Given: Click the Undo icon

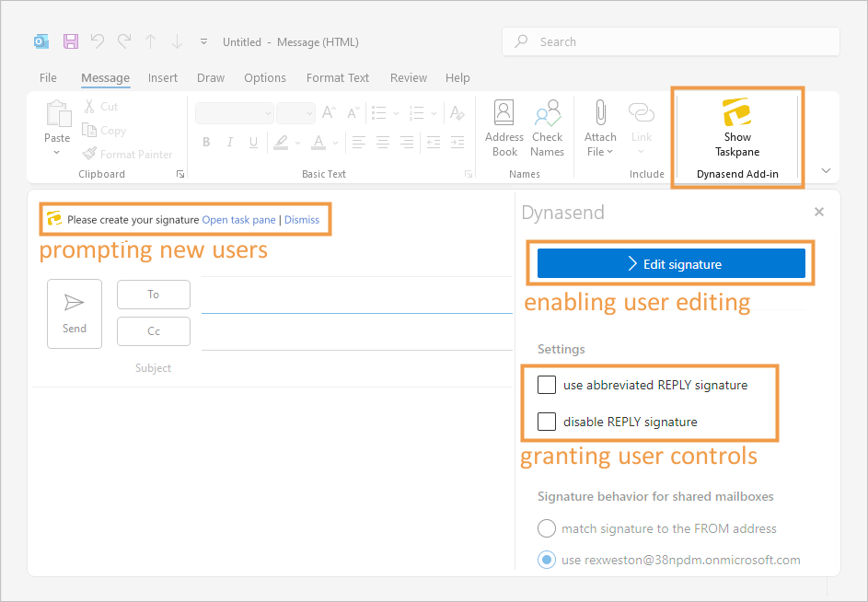Looking at the screenshot, I should point(97,41).
